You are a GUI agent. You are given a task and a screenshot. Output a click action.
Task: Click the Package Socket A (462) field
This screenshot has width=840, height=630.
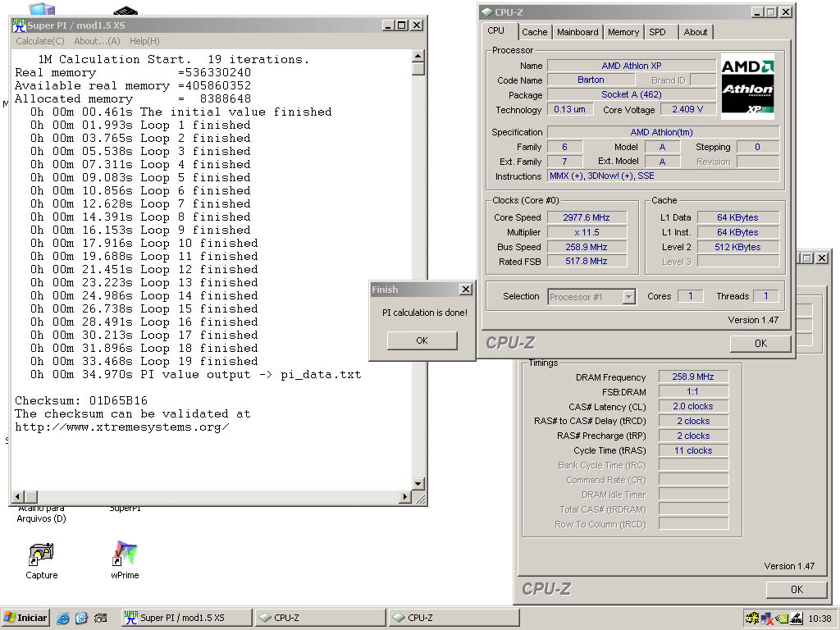tap(632, 95)
